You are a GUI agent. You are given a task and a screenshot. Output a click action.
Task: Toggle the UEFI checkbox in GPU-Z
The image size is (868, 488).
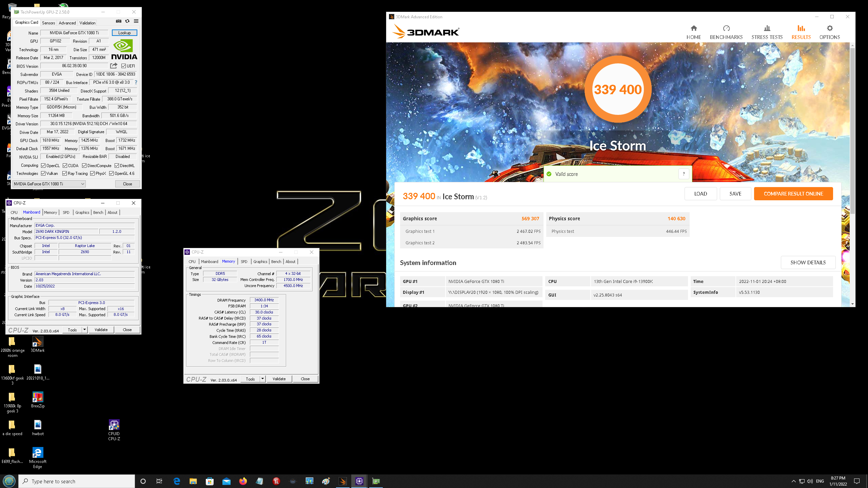[123, 66]
